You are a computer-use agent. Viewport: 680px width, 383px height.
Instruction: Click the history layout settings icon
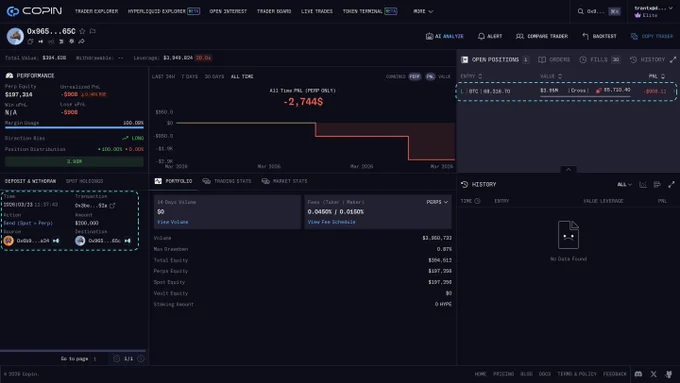(657, 185)
